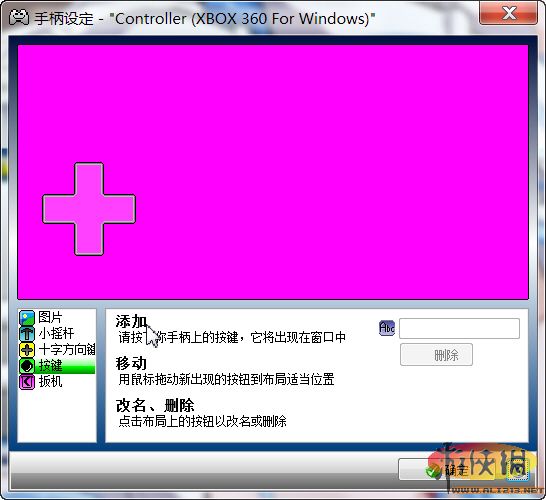Open the 图片 list entry
Screen dimensions: 546x500
pyautogui.click(x=57, y=318)
